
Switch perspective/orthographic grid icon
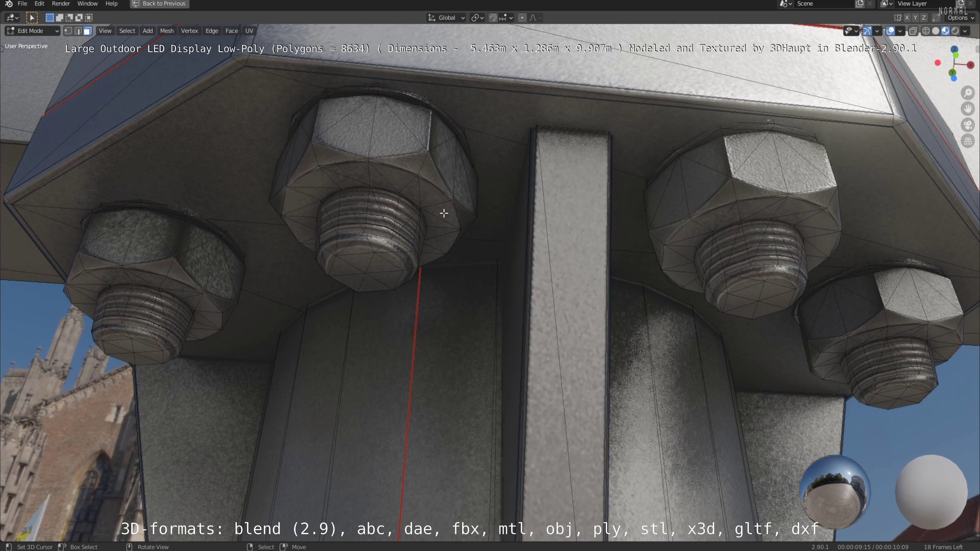[x=968, y=141]
